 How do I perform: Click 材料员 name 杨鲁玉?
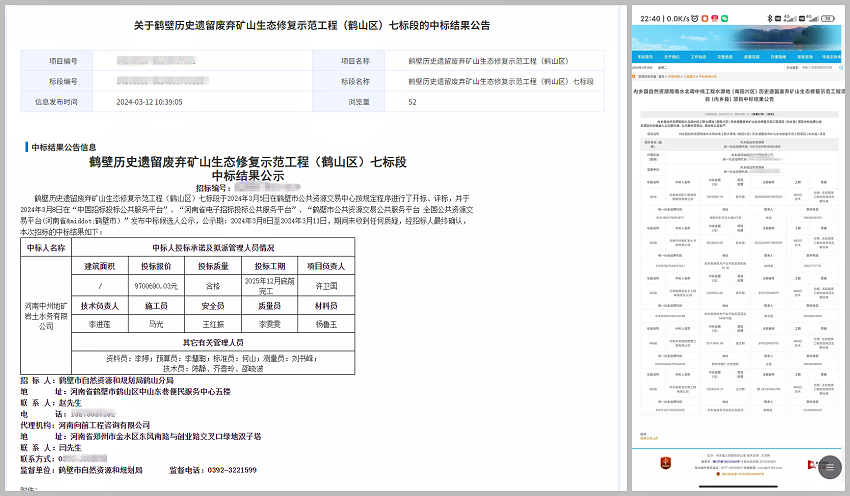click(x=326, y=324)
